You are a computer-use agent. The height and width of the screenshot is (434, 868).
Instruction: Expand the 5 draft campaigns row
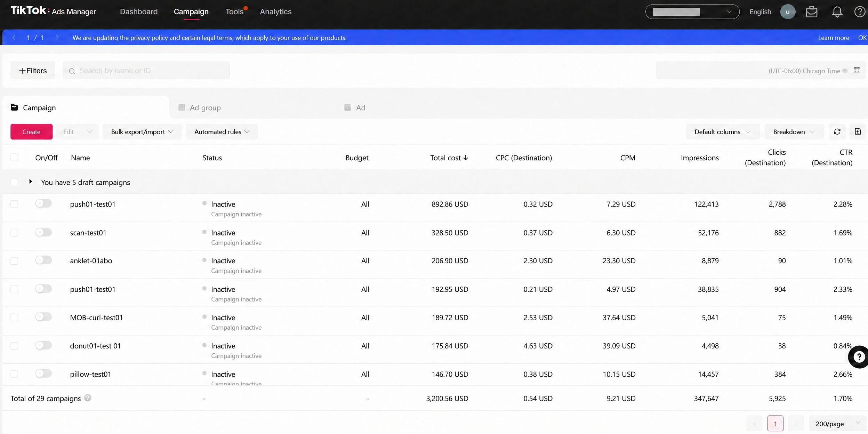click(31, 182)
